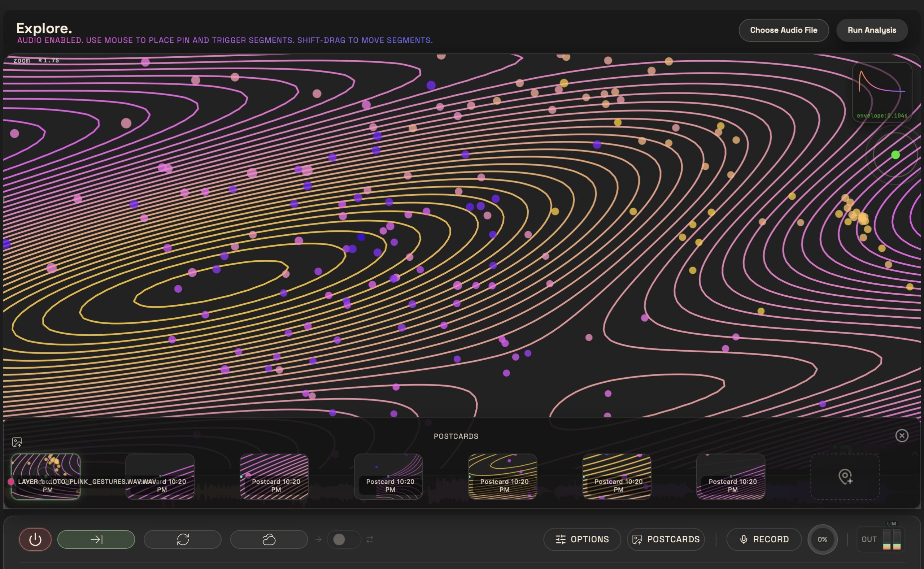Click the power button icon
The width and height of the screenshot is (924, 569).
click(35, 539)
